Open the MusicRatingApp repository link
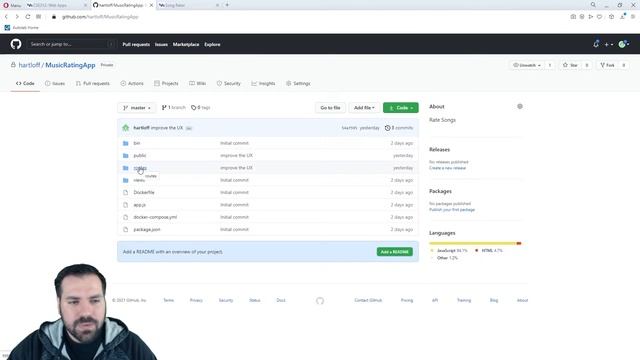Image resolution: width=640 pixels, height=360 pixels. coord(70,65)
